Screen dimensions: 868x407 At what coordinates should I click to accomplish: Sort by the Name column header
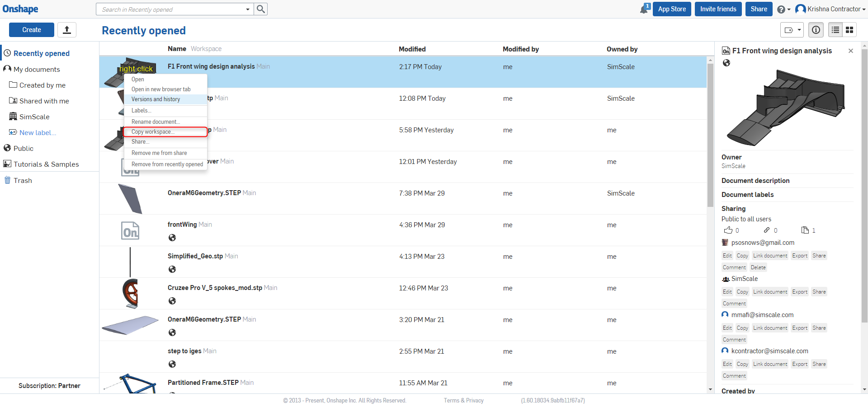(177, 49)
